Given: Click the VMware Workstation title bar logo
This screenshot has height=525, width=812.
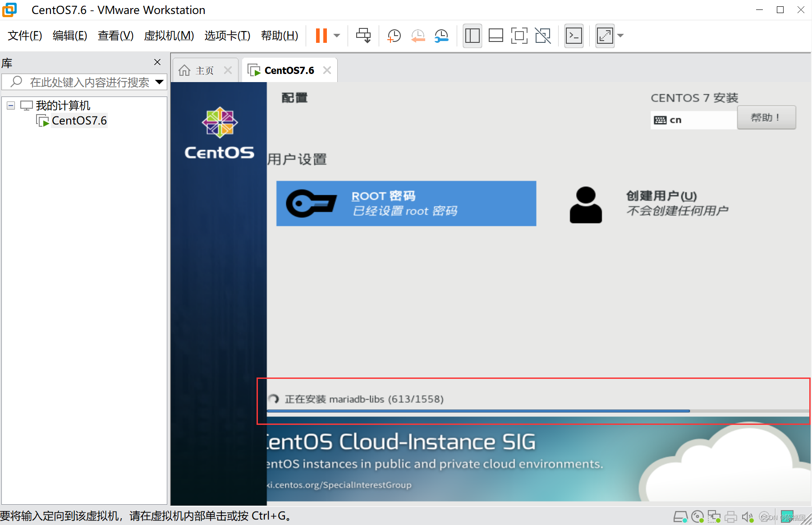Looking at the screenshot, I should [x=9, y=10].
